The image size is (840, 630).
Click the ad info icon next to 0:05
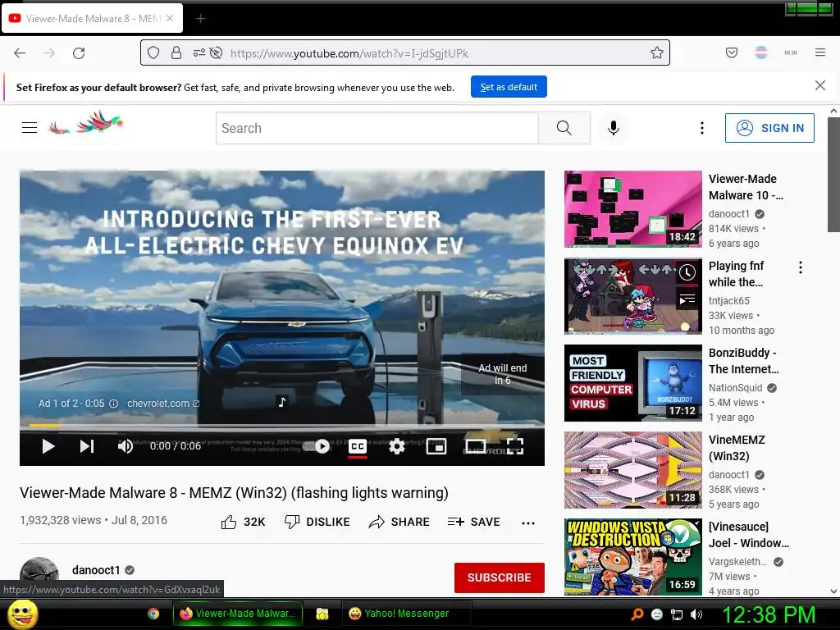tap(113, 404)
